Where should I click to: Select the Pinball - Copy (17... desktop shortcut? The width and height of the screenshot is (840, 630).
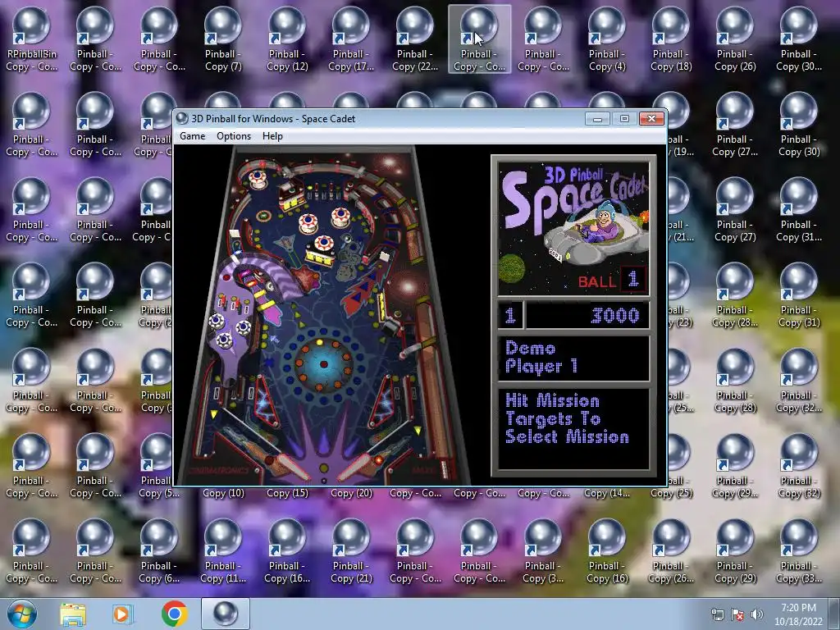pos(351,40)
